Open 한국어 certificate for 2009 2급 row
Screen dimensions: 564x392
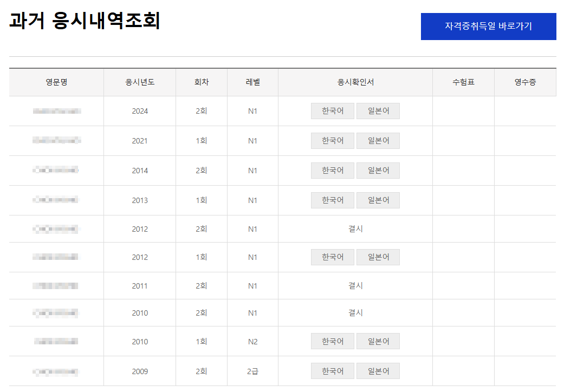click(332, 371)
